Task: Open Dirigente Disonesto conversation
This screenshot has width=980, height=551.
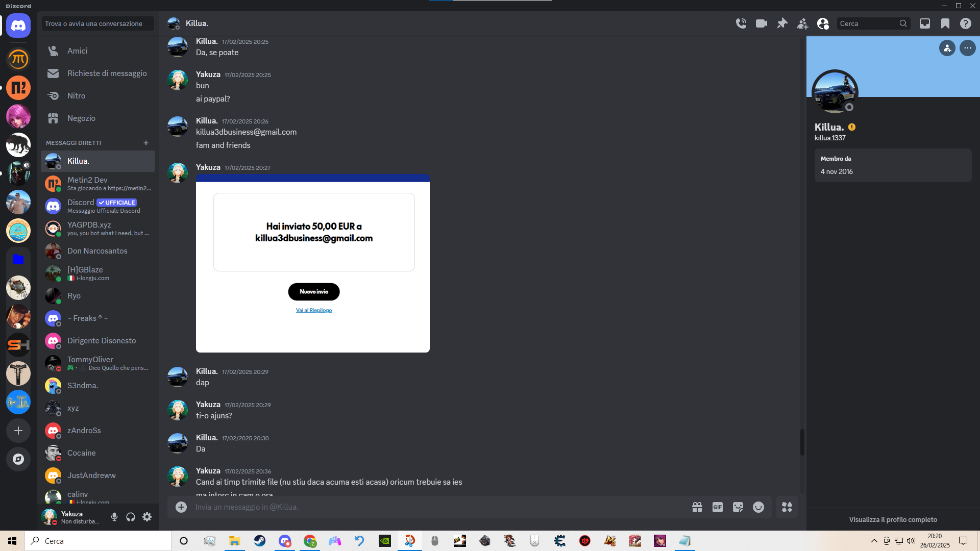Action: [x=98, y=341]
